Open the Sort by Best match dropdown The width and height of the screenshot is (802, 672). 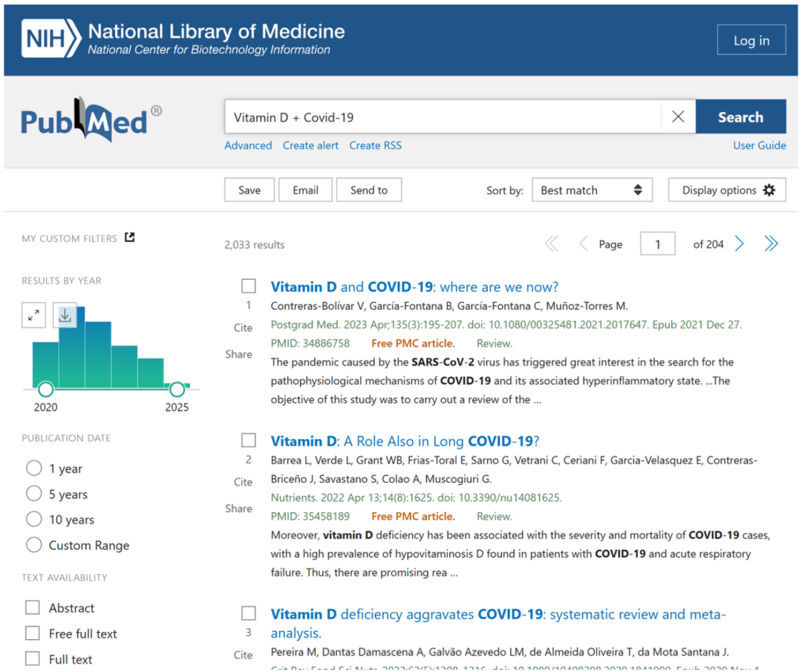[592, 190]
